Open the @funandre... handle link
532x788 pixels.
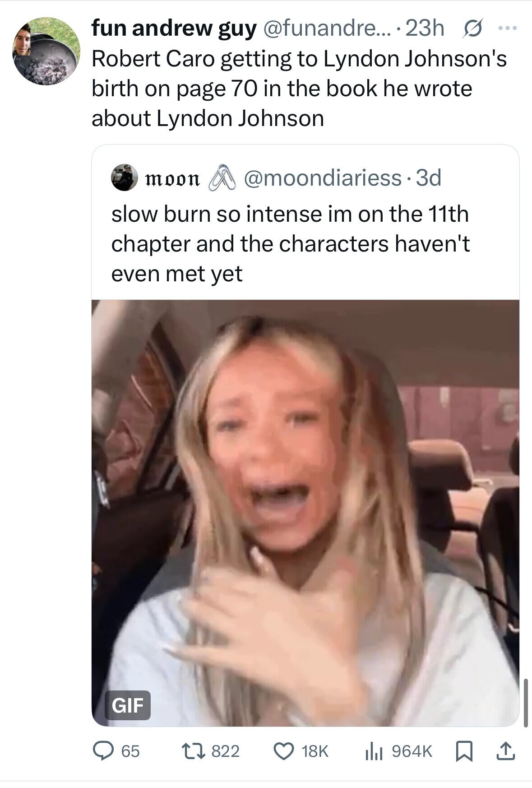coord(322,28)
